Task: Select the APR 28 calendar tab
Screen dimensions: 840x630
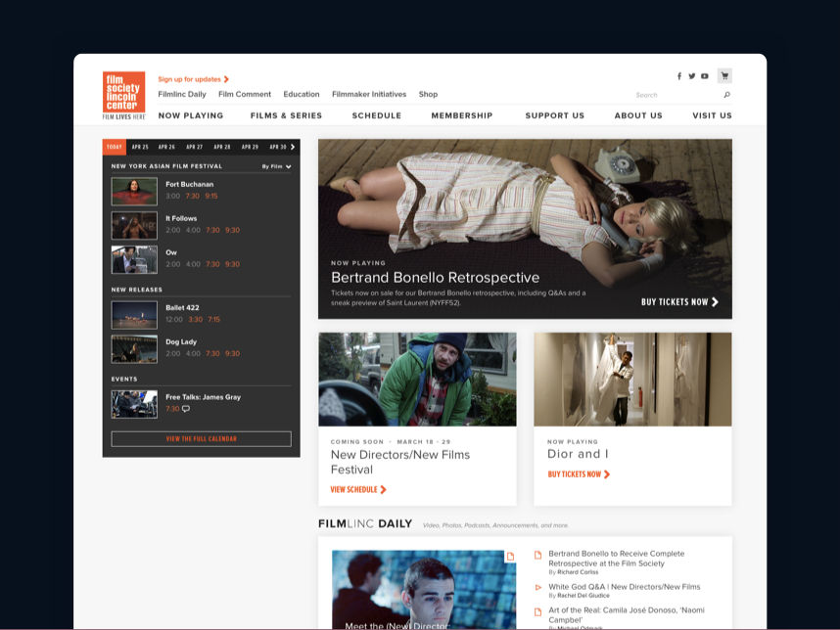Action: coord(222,147)
